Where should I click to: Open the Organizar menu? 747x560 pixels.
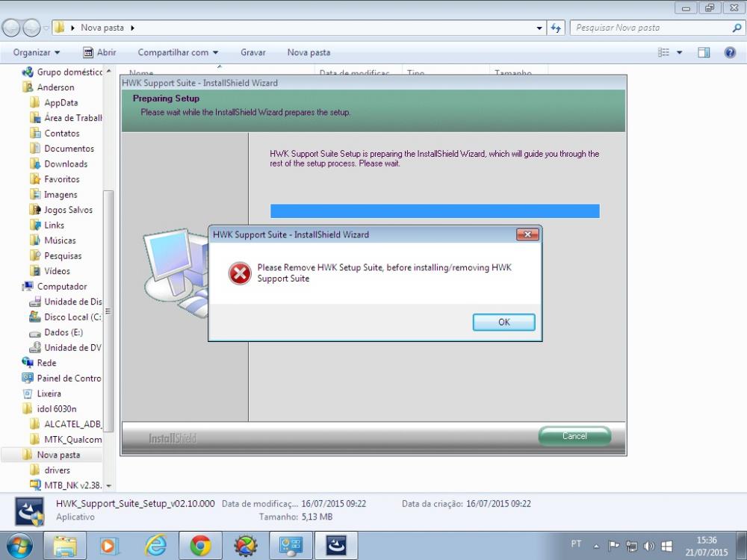tap(37, 52)
